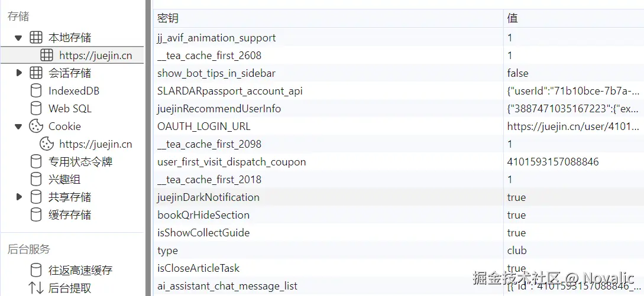This screenshot has height=296, width=644.
Task: Click the 往返高速缓存 database icon
Action: point(36,270)
